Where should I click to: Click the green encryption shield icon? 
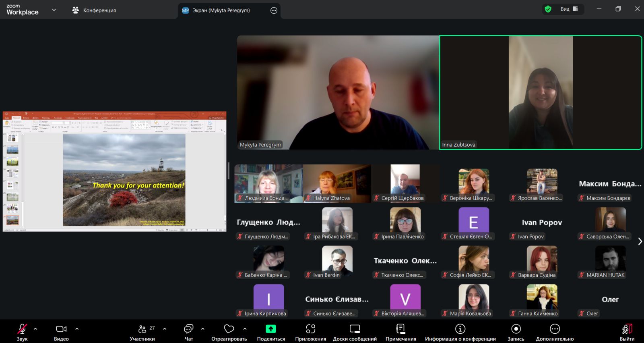tap(548, 9)
